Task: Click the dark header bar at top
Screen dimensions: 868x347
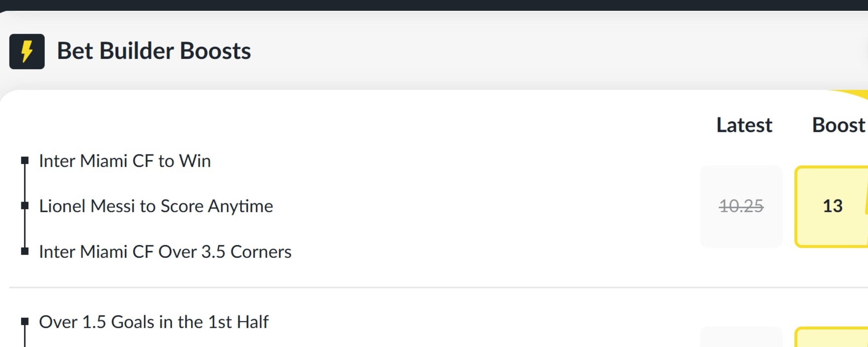Action: 434,5
